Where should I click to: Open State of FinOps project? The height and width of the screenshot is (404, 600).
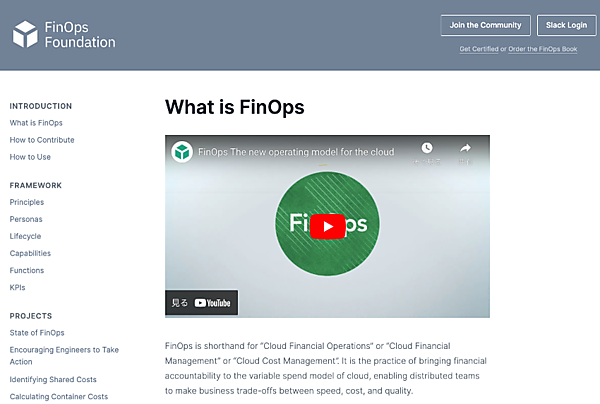37,332
